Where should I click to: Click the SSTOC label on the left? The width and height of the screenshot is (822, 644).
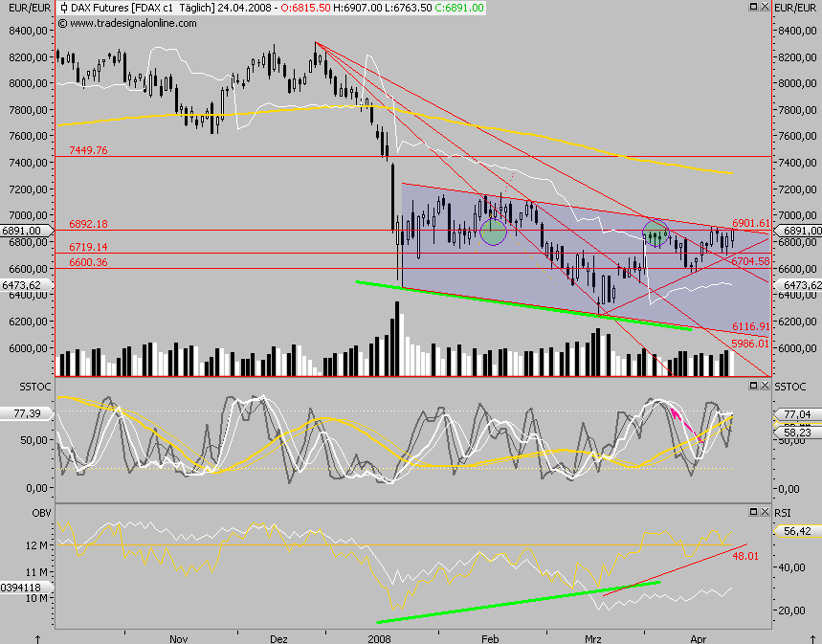[35, 387]
